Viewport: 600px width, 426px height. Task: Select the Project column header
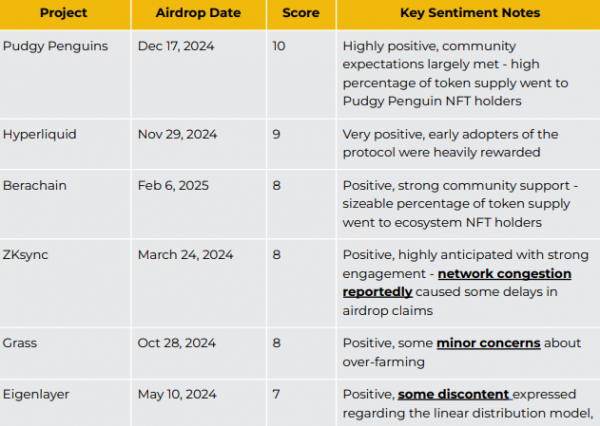point(65,14)
